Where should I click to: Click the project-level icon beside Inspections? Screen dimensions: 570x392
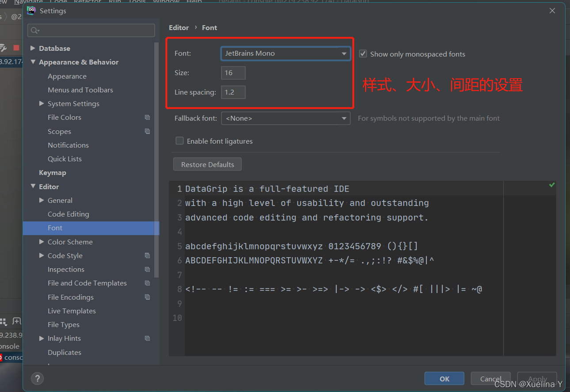[148, 269]
